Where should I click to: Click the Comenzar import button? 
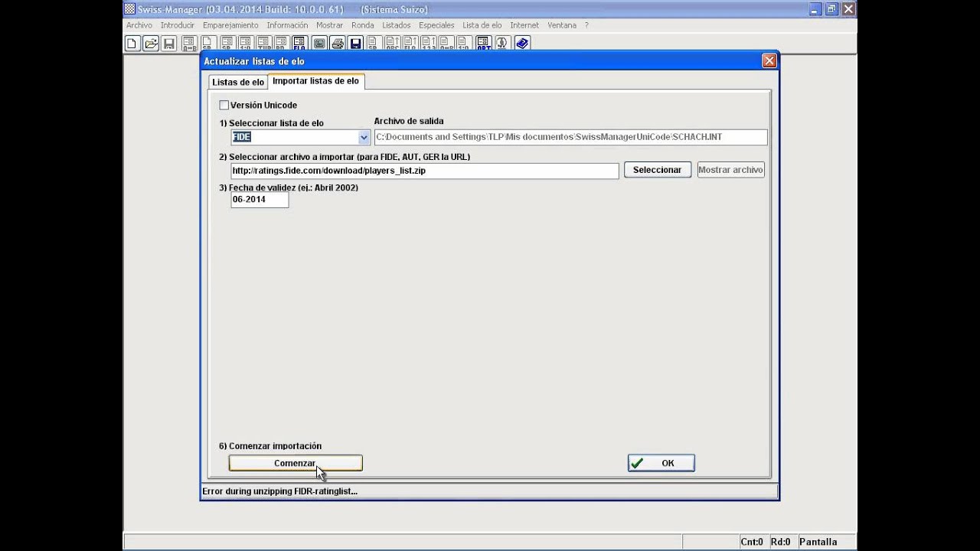point(295,463)
